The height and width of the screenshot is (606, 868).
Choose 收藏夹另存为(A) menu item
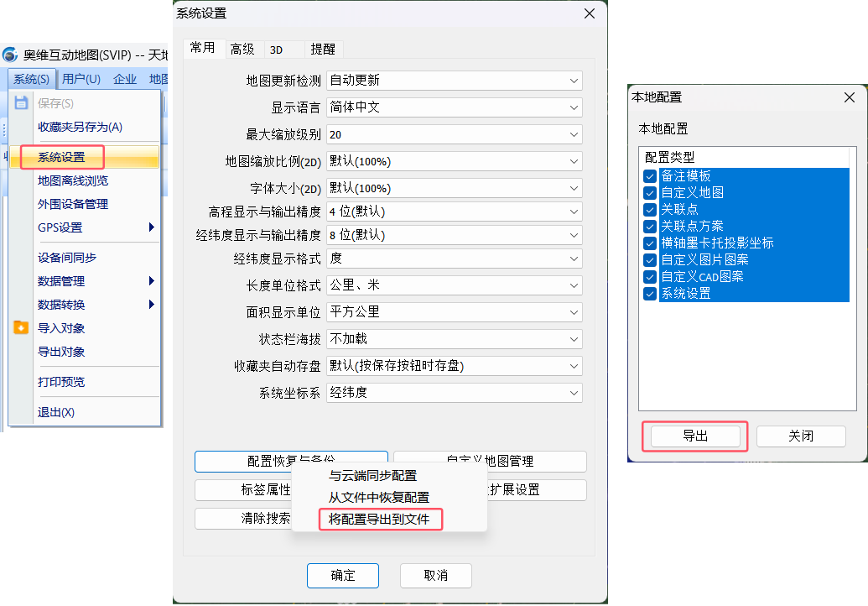point(84,127)
